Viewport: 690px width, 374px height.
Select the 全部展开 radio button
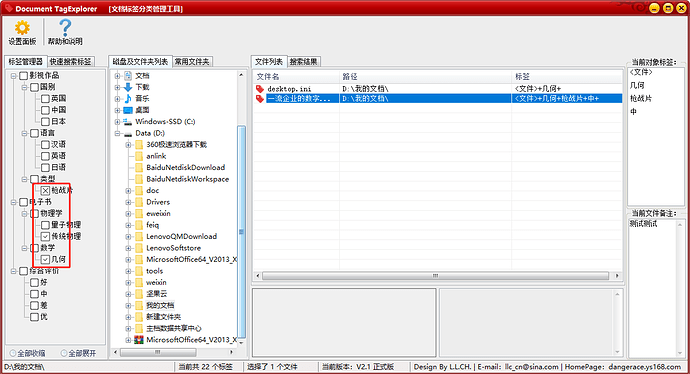(64, 353)
